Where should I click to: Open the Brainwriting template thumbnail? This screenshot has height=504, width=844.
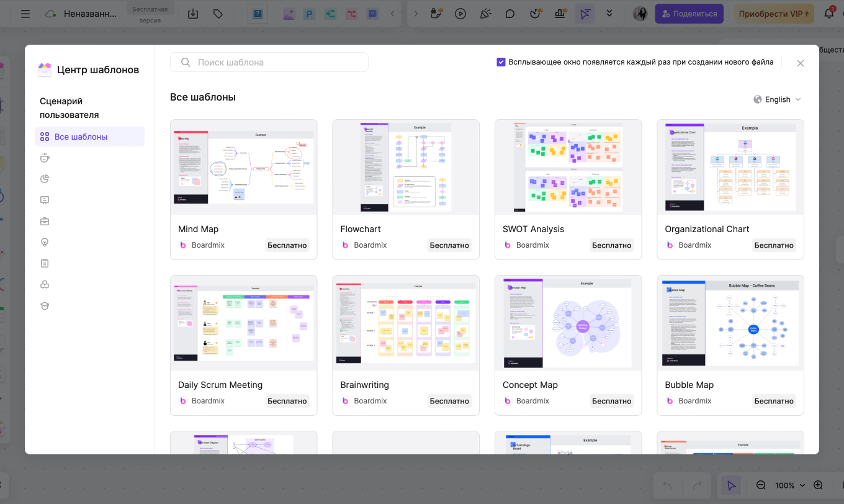pos(406,323)
